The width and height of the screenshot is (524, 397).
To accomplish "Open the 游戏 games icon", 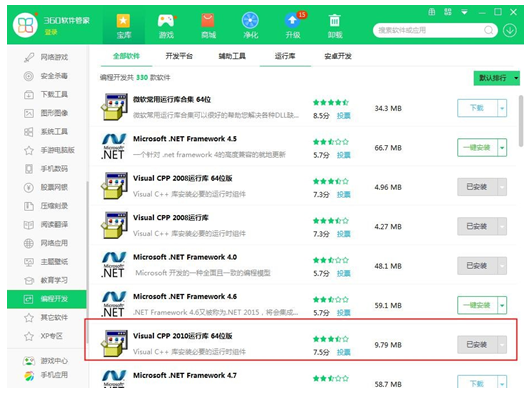I will pyautogui.click(x=166, y=21).
